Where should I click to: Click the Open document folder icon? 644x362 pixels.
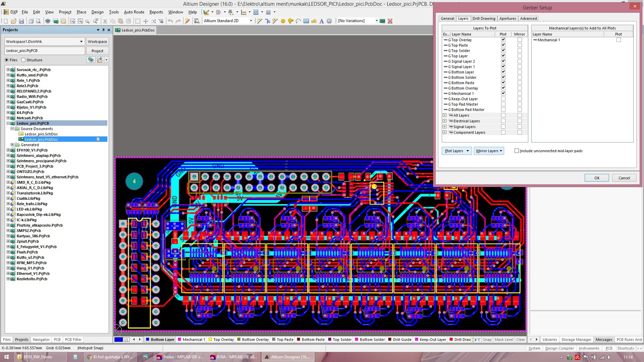13,21
